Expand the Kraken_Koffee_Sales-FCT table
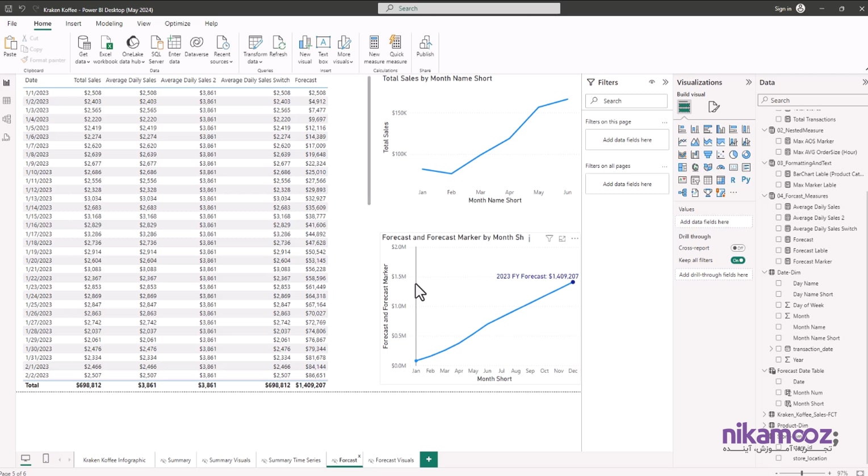Image resolution: width=868 pixels, height=476 pixels. (x=765, y=415)
